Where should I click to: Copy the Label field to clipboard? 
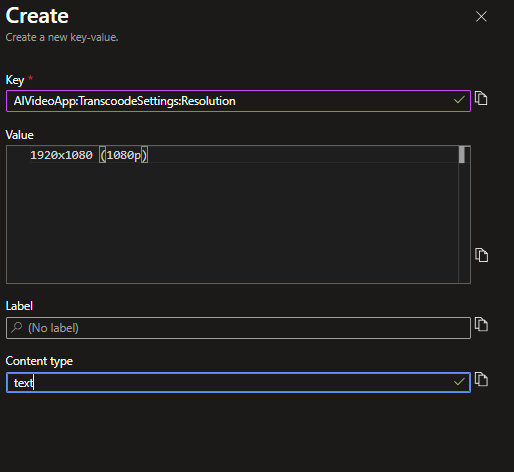[x=481, y=324]
